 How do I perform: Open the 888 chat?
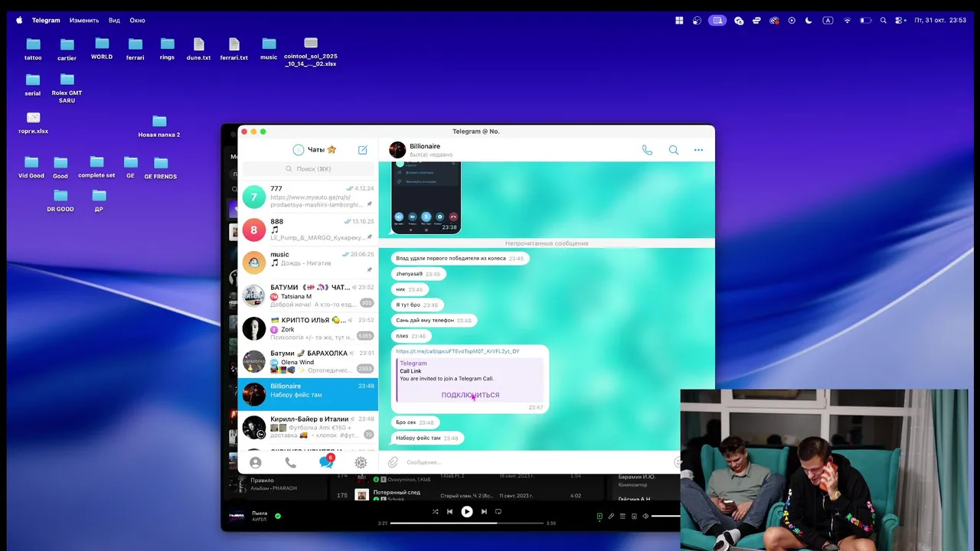coord(308,230)
